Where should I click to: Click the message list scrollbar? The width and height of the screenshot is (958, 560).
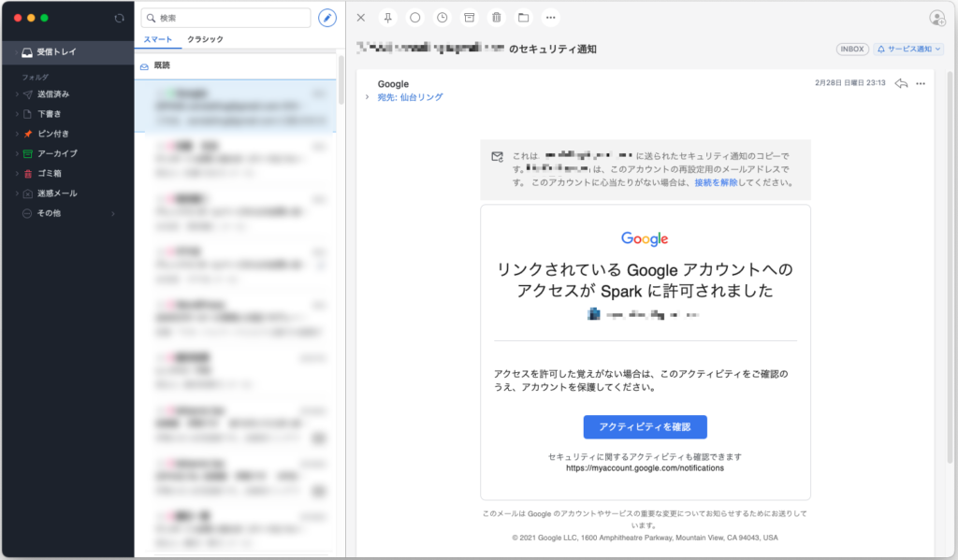(341, 80)
